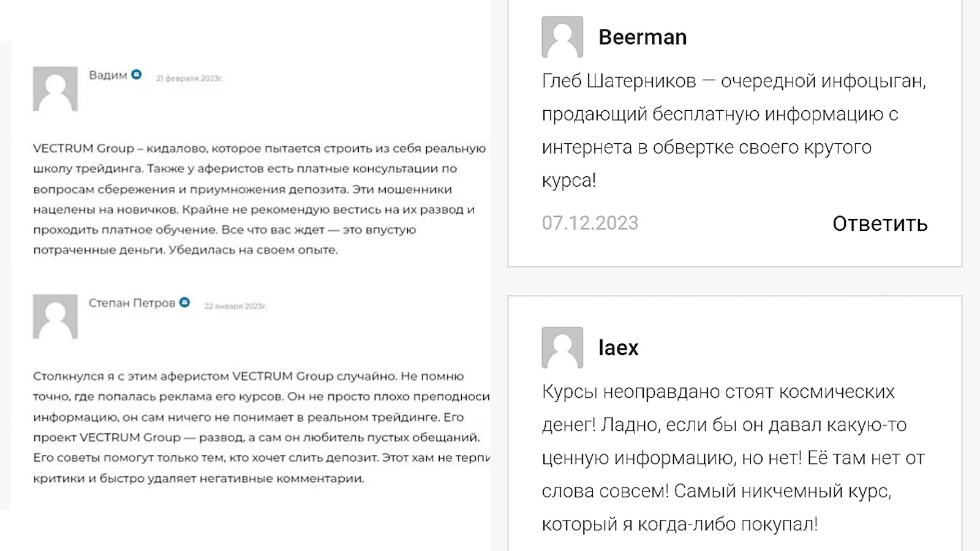980x551 pixels.
Task: Open the Степан Петров username link
Action: [x=132, y=303]
